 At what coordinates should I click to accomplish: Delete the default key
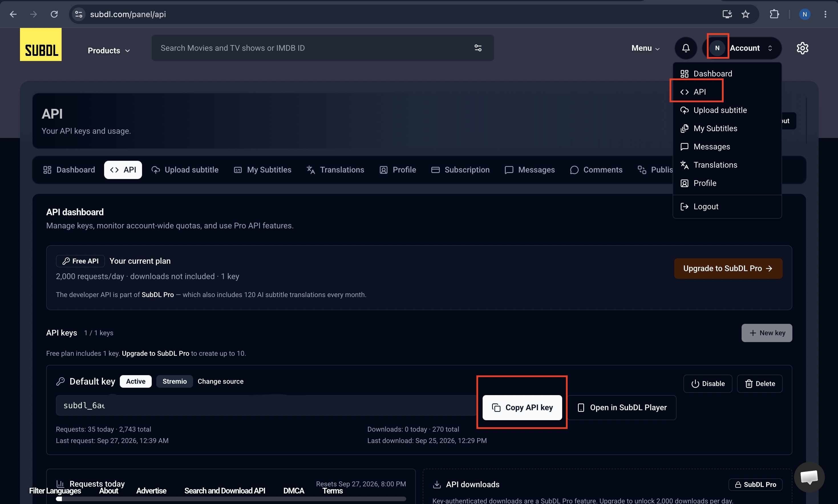point(760,384)
